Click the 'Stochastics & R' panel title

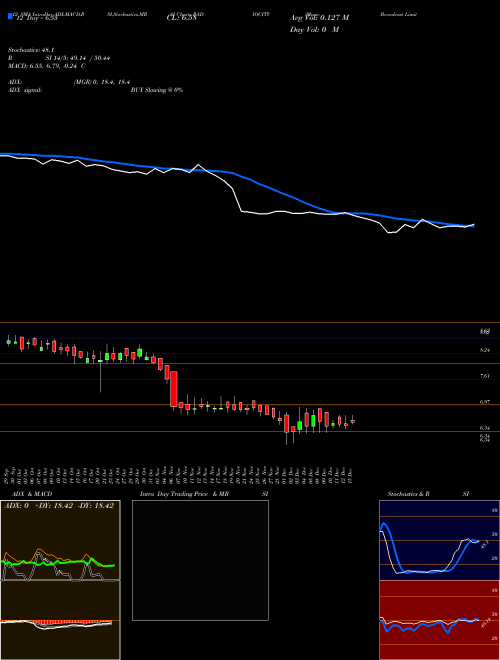click(408, 494)
